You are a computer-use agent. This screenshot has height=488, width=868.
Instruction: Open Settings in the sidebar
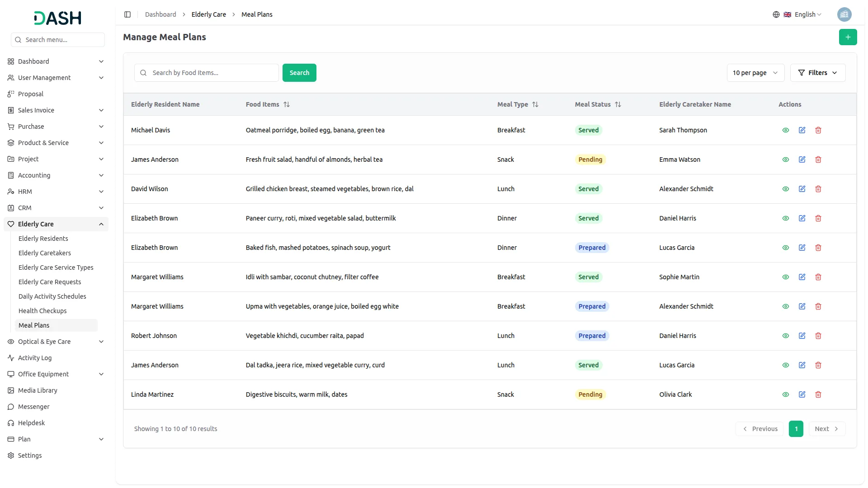(x=56, y=455)
